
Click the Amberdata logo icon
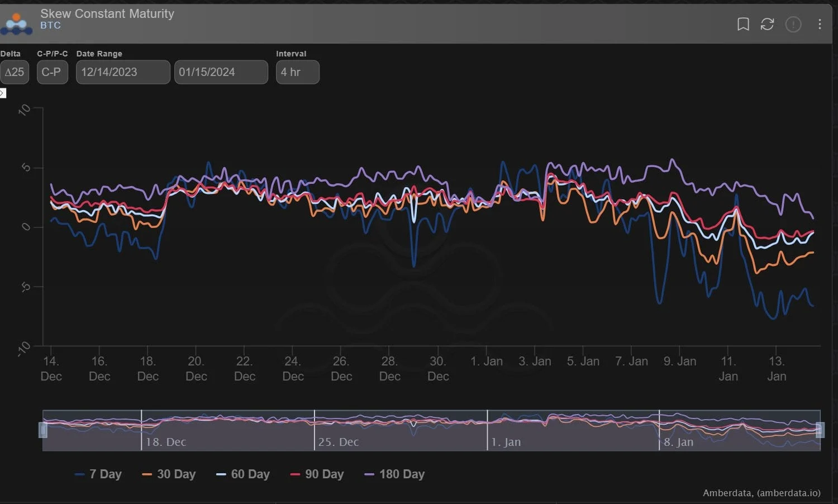click(x=16, y=23)
